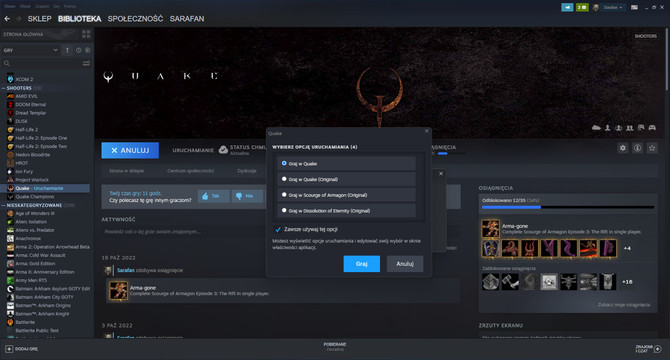Close the secondary popup behind the dialog
670x360 pixels.
point(441,173)
